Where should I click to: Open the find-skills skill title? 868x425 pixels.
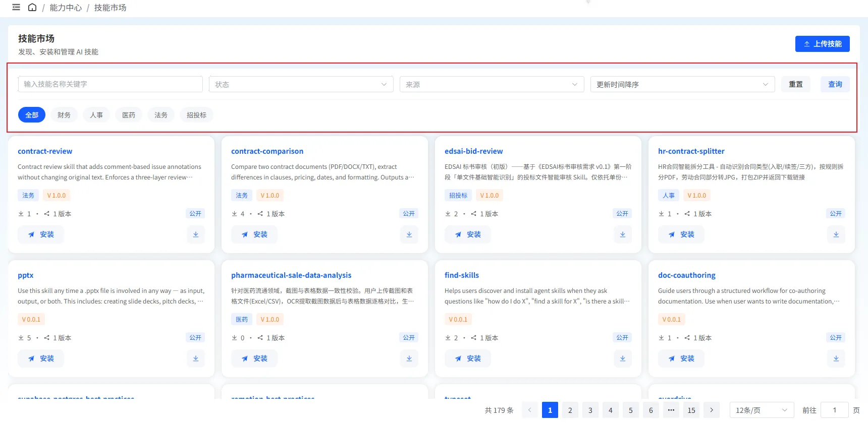462,275
